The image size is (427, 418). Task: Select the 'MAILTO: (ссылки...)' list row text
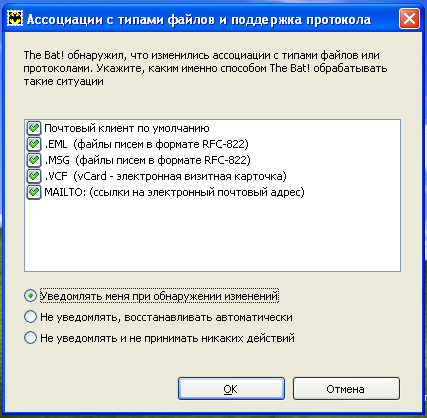coord(174,192)
